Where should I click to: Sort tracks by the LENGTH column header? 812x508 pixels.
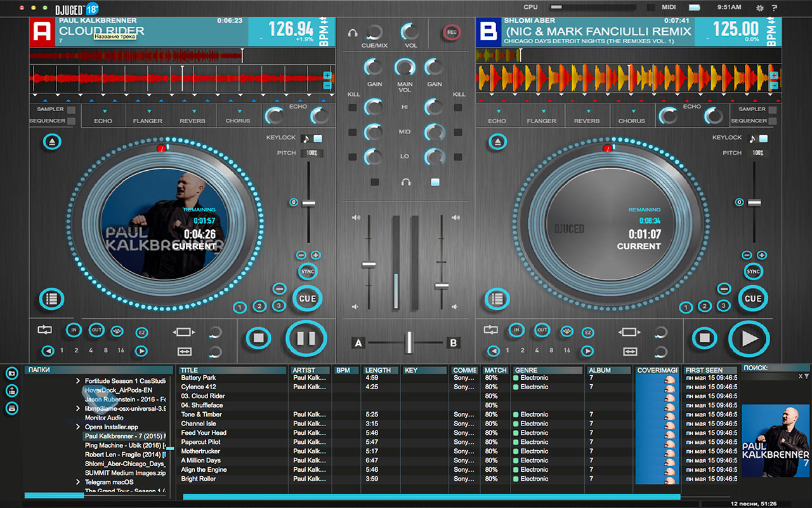(x=381, y=370)
